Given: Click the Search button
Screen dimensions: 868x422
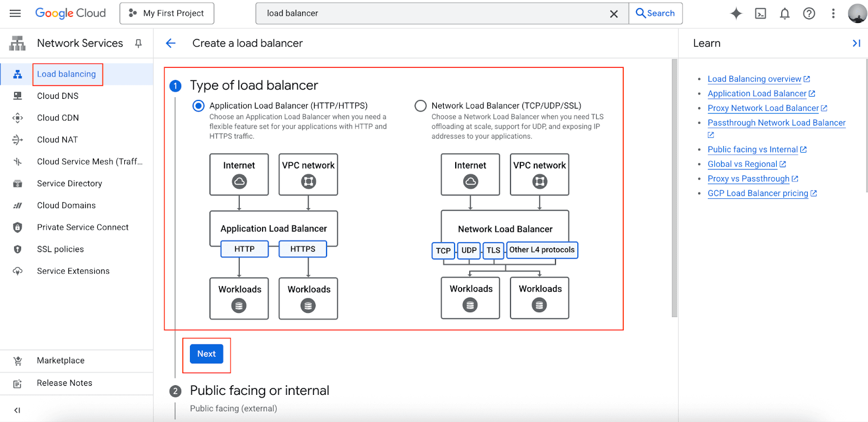Looking at the screenshot, I should tap(655, 13).
